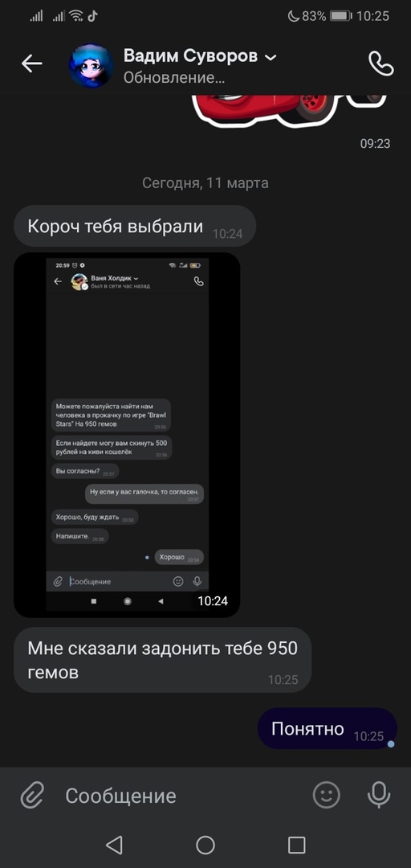Select the sent Понятно message bubble
The image size is (411, 868).
tap(327, 728)
